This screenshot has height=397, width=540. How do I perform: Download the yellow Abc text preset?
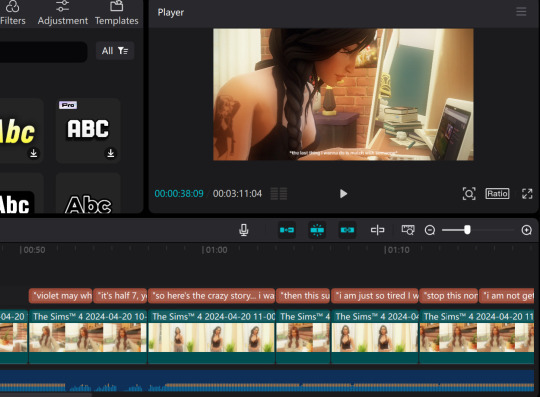pos(33,153)
